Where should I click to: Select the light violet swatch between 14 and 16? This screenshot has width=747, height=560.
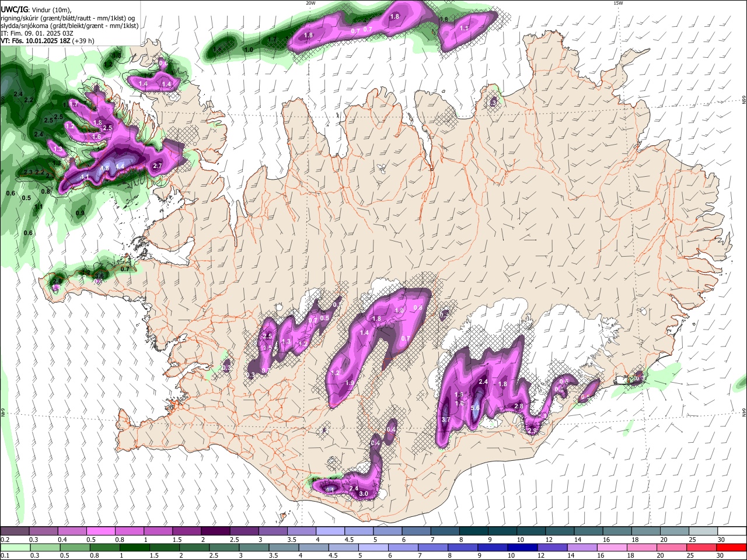pyautogui.click(x=581, y=547)
